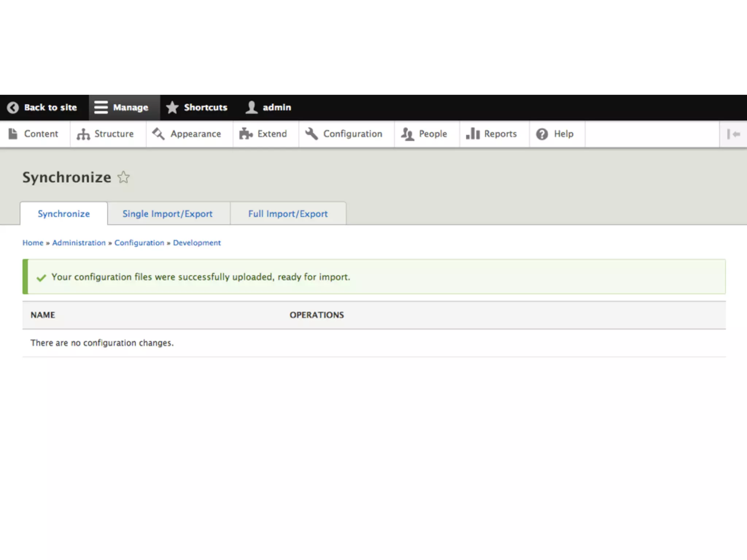Add Synchronize page to shortcuts using star

pyautogui.click(x=124, y=178)
